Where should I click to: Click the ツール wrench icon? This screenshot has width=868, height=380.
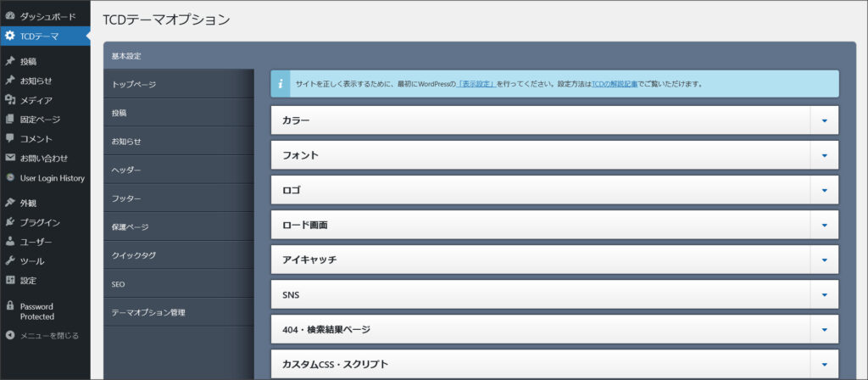10,261
